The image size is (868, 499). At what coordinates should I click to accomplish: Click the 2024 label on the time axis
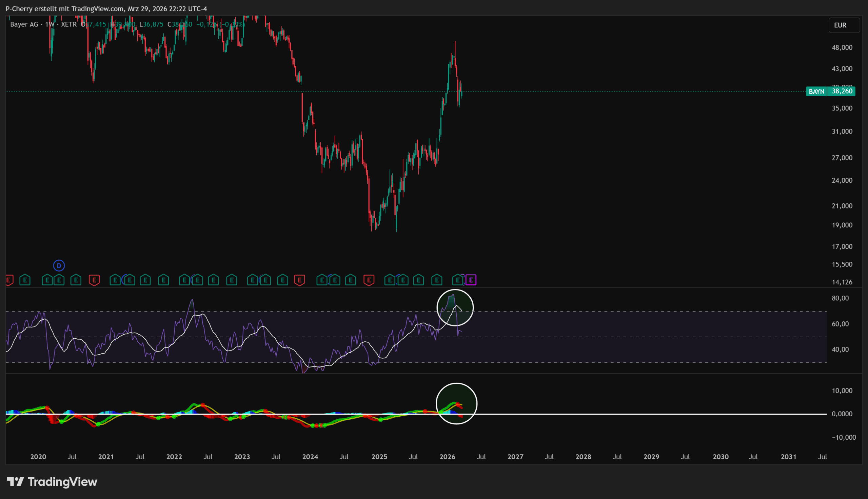310,457
